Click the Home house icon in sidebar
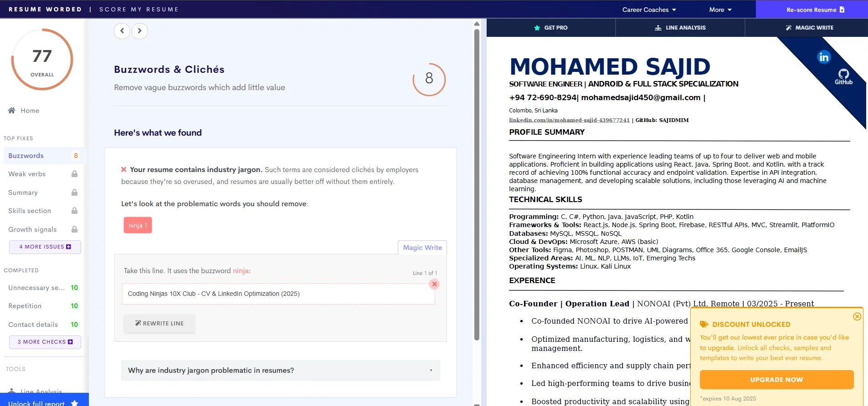The height and width of the screenshot is (406, 868). pyautogui.click(x=12, y=110)
